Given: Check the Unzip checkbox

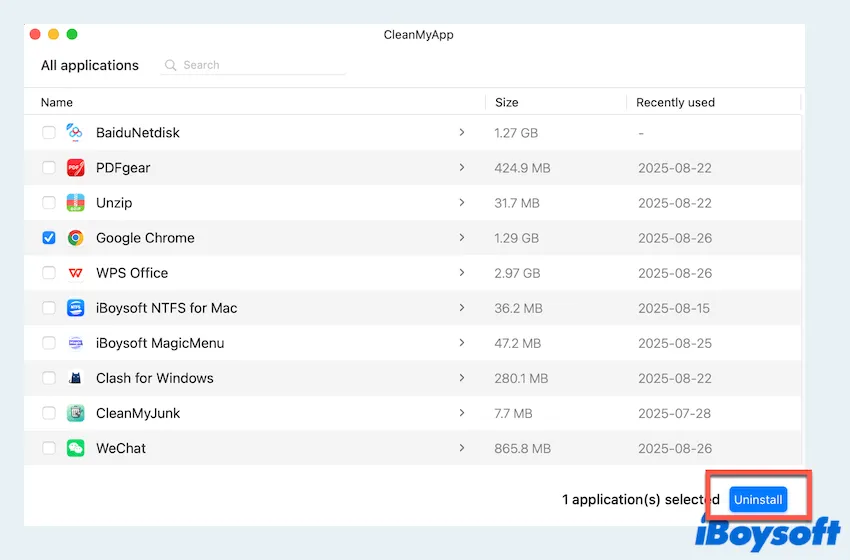Looking at the screenshot, I should pos(49,203).
